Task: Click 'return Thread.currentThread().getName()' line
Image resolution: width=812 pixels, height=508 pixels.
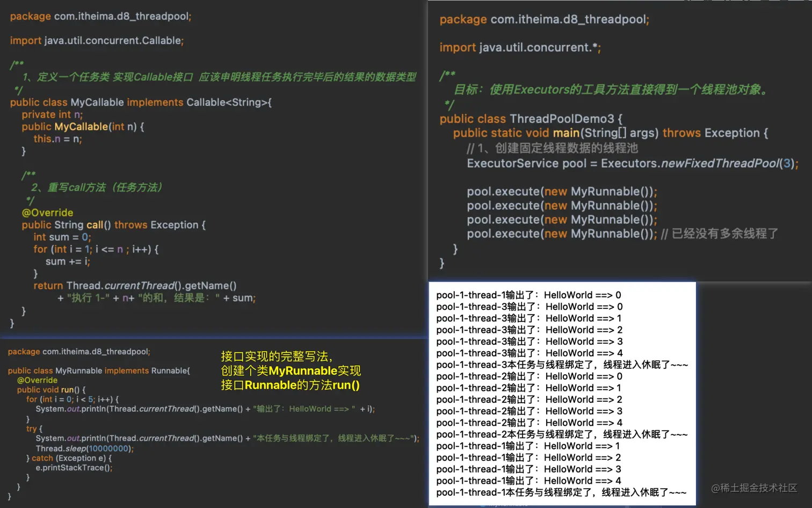Action: (x=135, y=286)
